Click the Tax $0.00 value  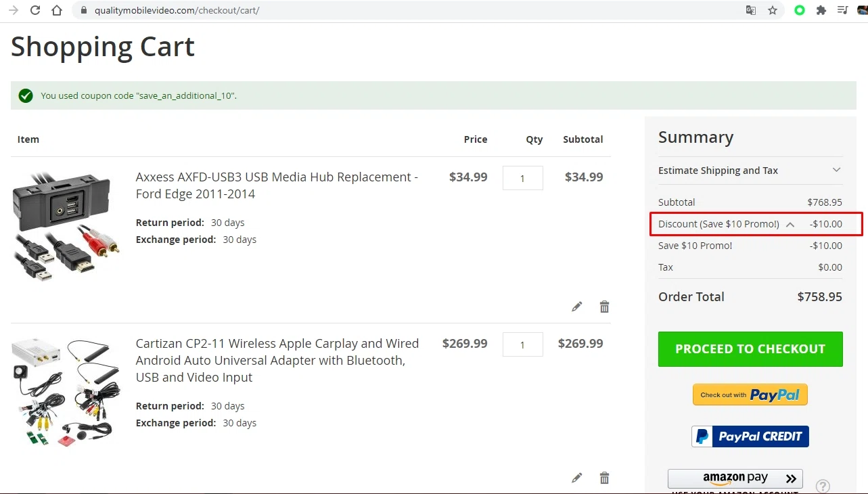click(x=830, y=267)
